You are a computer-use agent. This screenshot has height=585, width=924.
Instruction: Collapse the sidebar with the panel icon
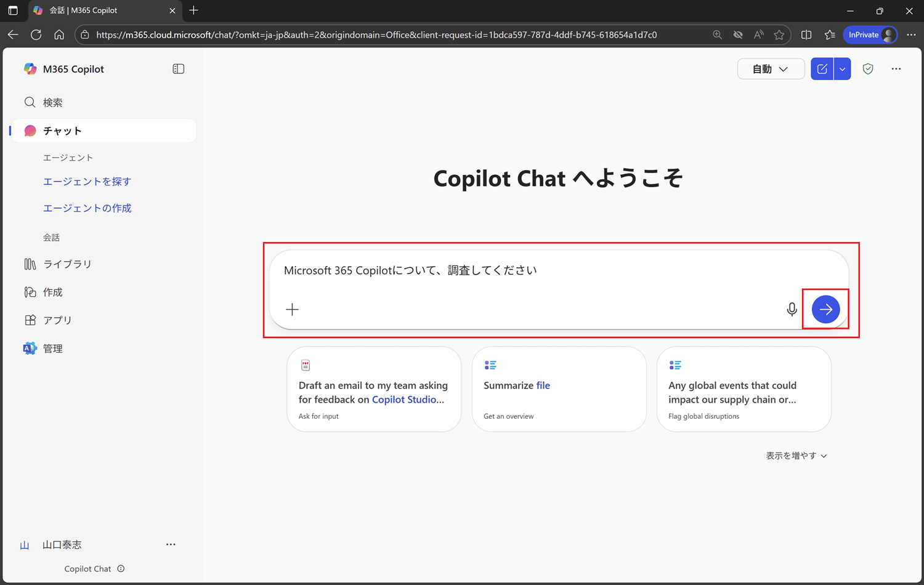179,69
